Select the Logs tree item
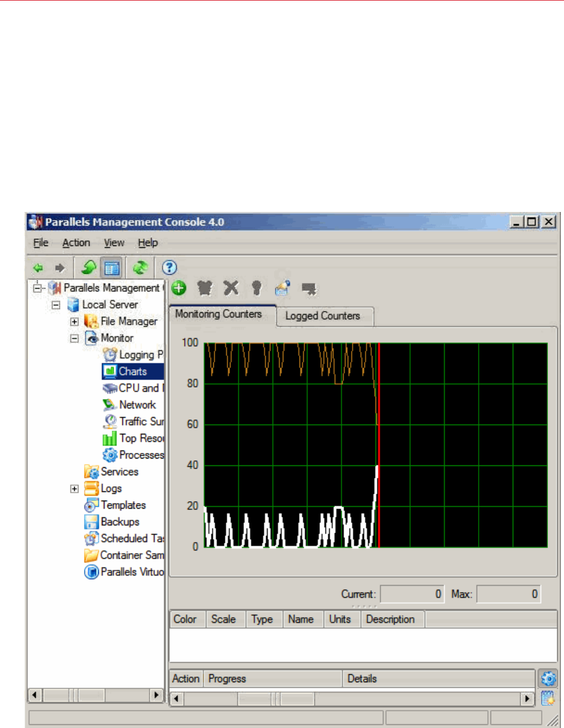 click(x=111, y=488)
